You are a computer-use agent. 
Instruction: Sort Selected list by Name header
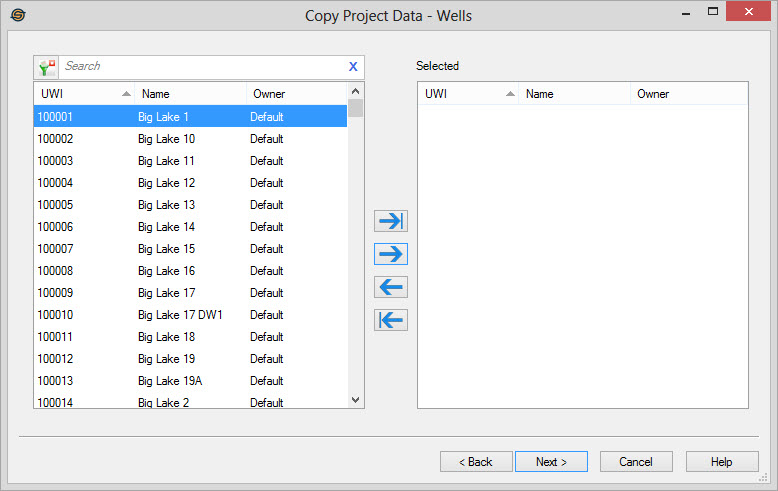(x=575, y=94)
